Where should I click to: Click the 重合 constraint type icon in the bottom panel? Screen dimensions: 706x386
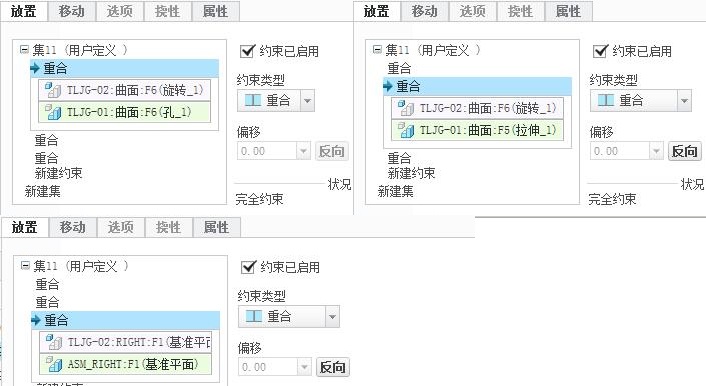tap(253, 316)
